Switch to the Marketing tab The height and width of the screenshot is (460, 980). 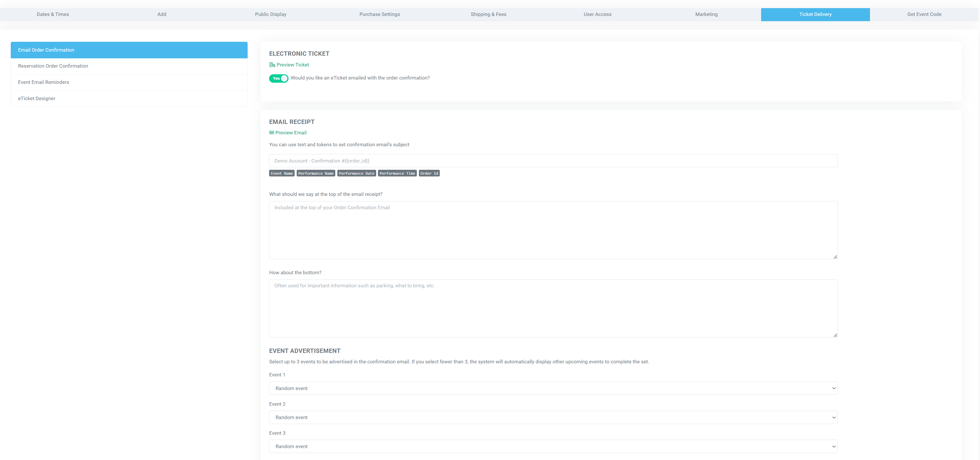point(706,15)
